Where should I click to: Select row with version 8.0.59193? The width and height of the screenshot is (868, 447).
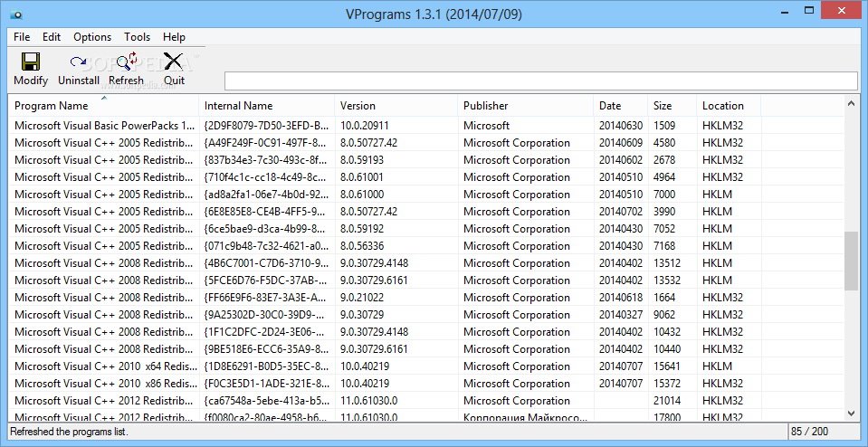click(x=426, y=160)
